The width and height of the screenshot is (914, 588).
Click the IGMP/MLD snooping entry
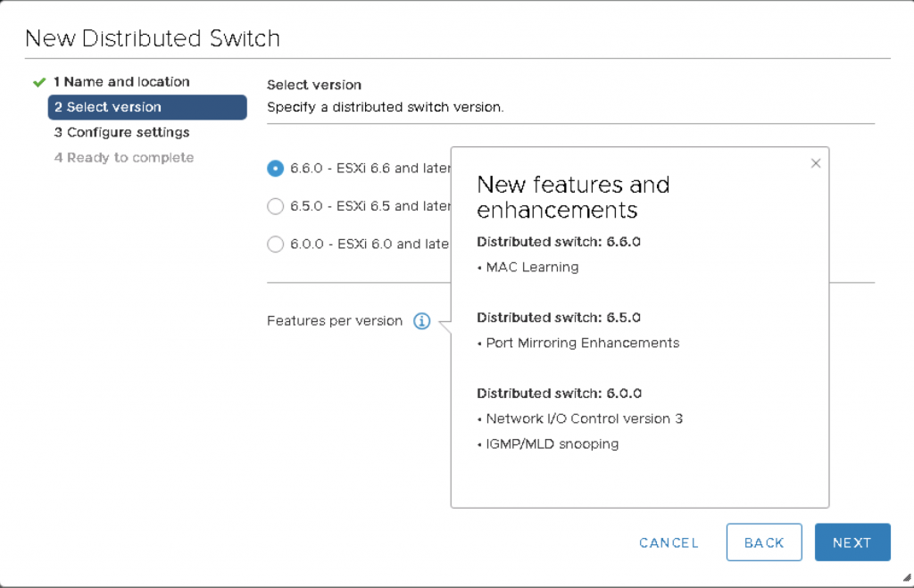(x=552, y=443)
